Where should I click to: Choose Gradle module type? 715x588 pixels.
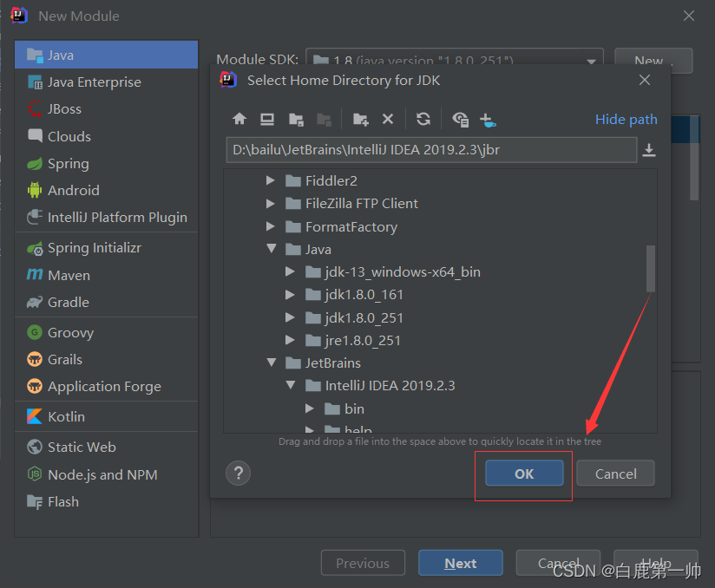pyautogui.click(x=106, y=302)
